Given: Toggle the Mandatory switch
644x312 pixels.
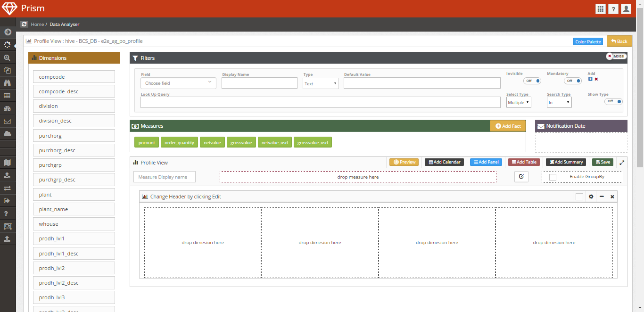Looking at the screenshot, I should (573, 81).
